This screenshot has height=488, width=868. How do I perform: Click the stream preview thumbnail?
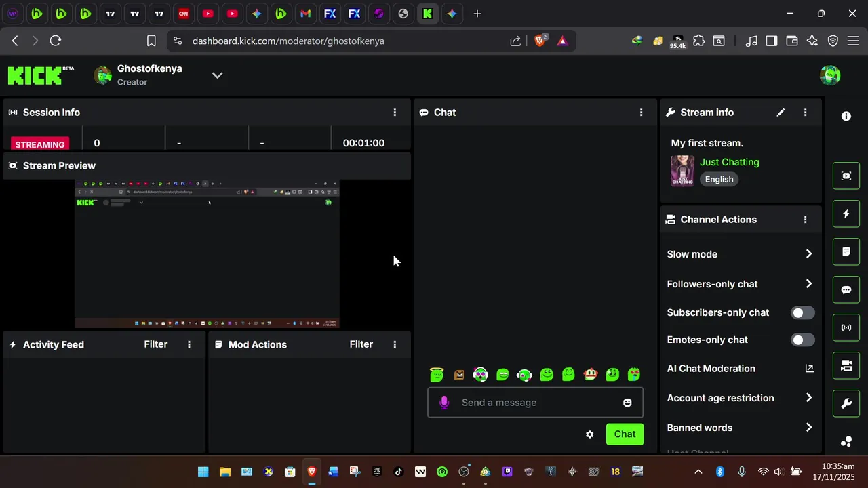click(207, 254)
